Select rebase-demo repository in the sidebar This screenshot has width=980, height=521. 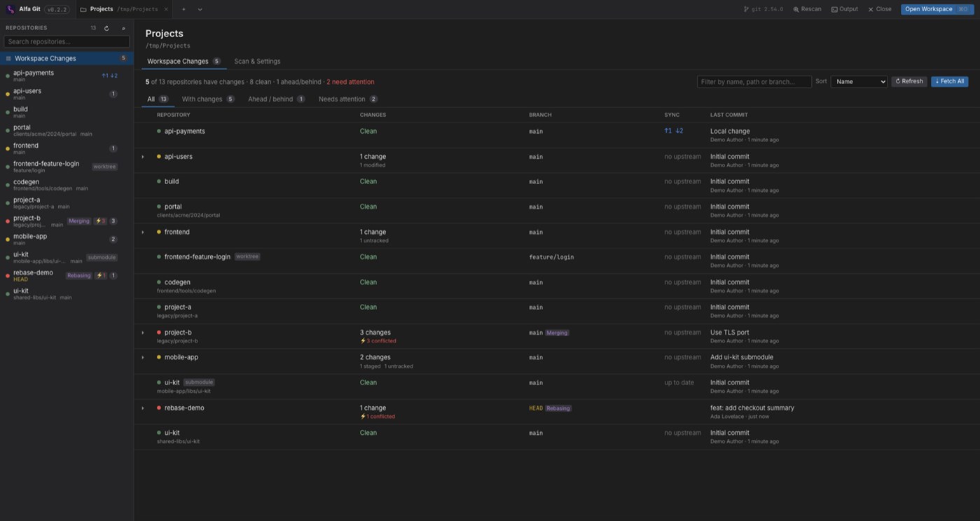coord(67,276)
